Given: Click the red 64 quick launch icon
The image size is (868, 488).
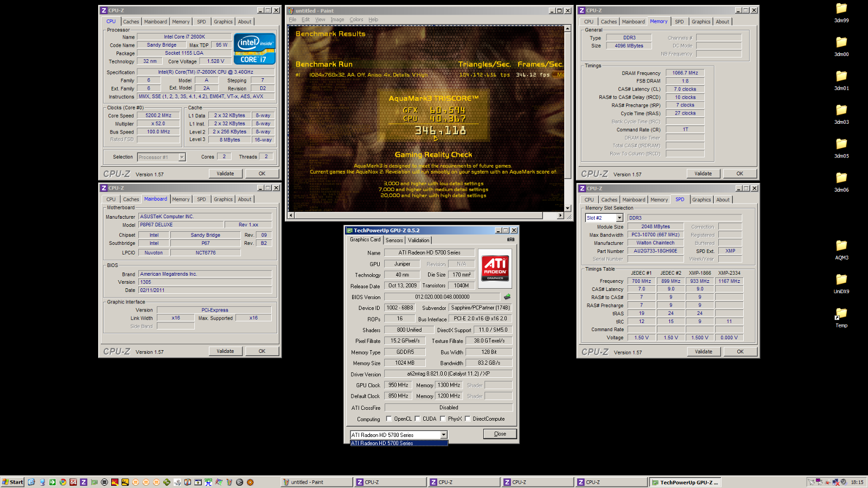Looking at the screenshot, I should (73, 482).
